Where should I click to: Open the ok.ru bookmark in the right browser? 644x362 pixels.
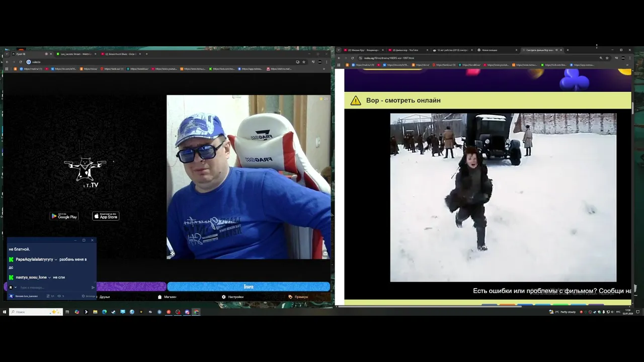pos(421,65)
